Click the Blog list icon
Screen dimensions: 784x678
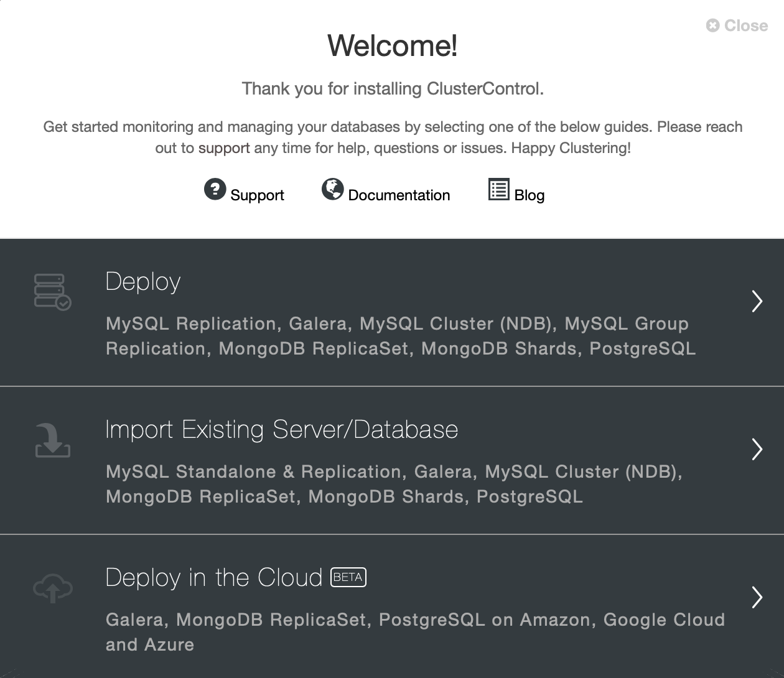[498, 189]
